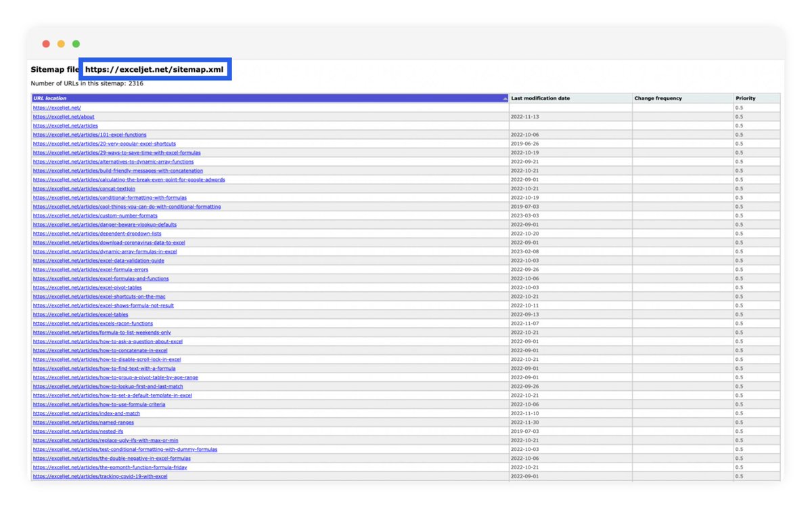
Task: Open the exceljet.net/about link
Action: coord(64,116)
